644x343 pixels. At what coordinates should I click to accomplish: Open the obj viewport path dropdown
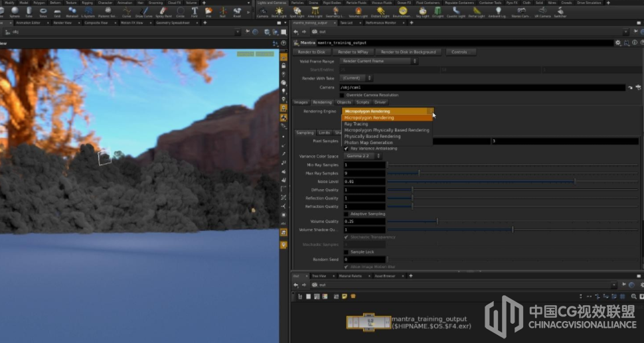click(238, 32)
